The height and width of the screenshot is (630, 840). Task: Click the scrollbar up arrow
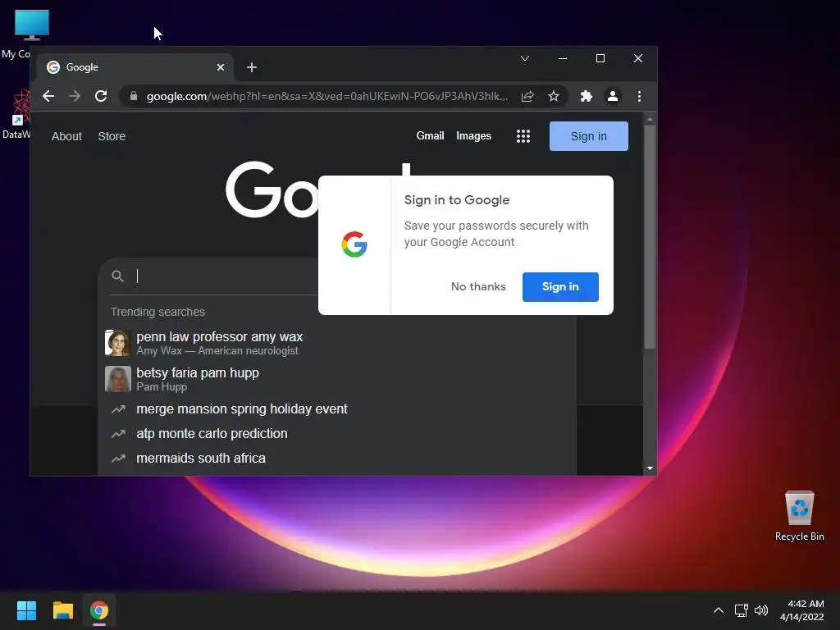pyautogui.click(x=650, y=119)
